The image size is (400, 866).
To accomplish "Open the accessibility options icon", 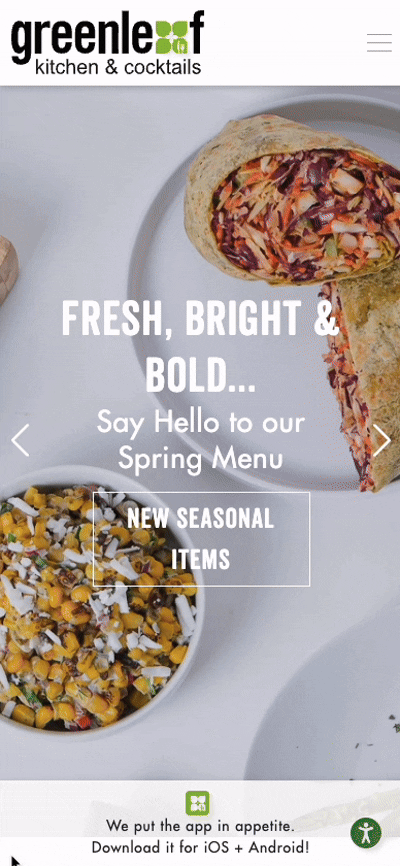I will click(366, 833).
